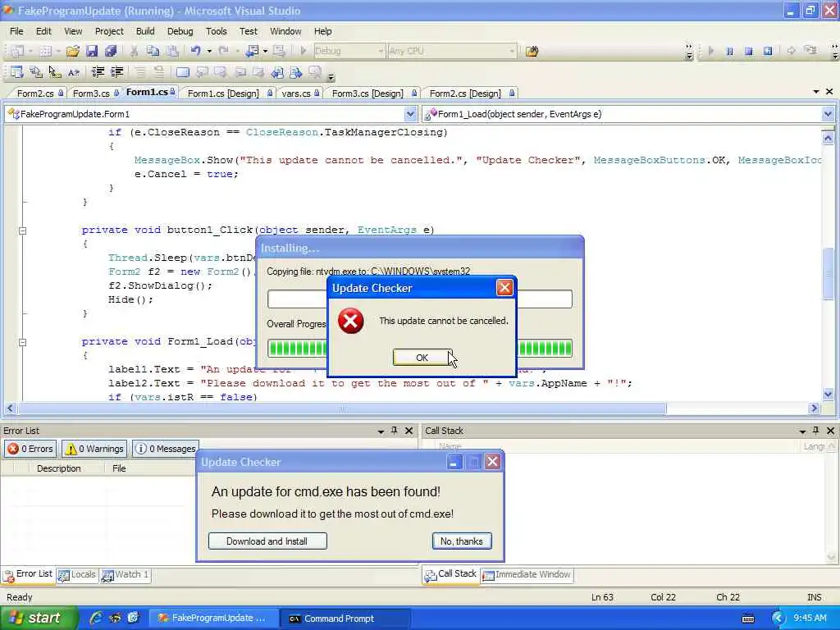Click the Restart debugging icon
This screenshot has height=630, width=840.
[x=768, y=51]
